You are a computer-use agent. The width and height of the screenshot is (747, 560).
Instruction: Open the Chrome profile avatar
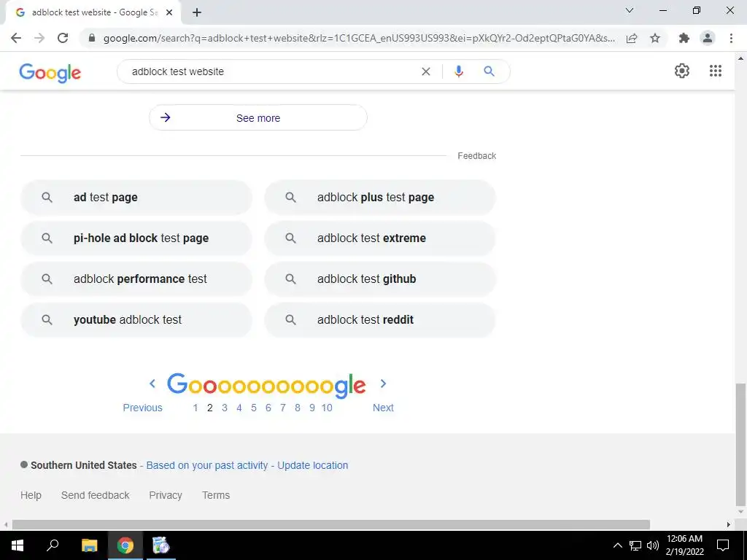(x=708, y=38)
